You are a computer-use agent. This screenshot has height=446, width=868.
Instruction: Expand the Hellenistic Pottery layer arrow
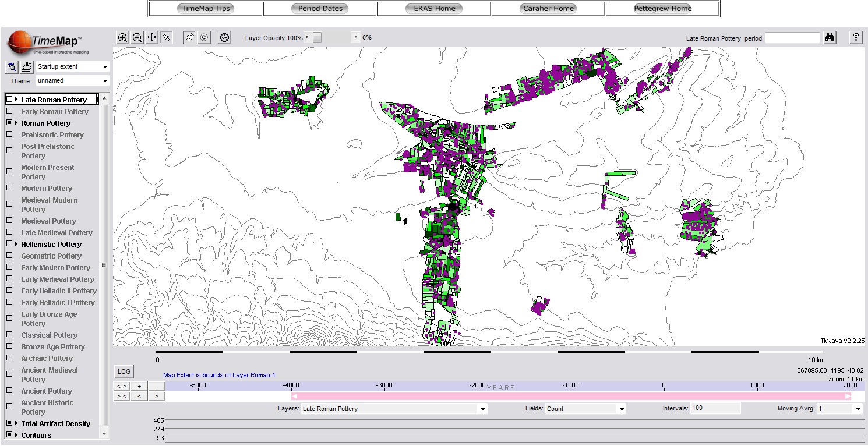(16, 244)
